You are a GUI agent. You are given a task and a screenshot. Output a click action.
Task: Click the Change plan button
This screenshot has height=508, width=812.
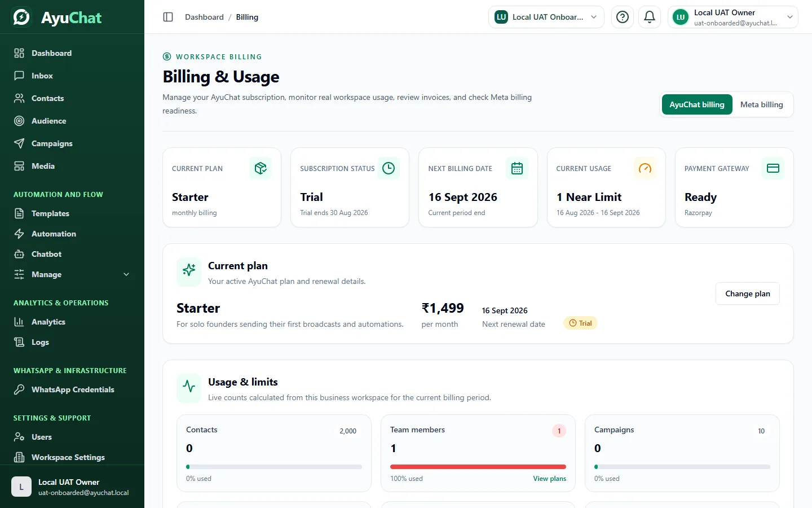tap(748, 294)
